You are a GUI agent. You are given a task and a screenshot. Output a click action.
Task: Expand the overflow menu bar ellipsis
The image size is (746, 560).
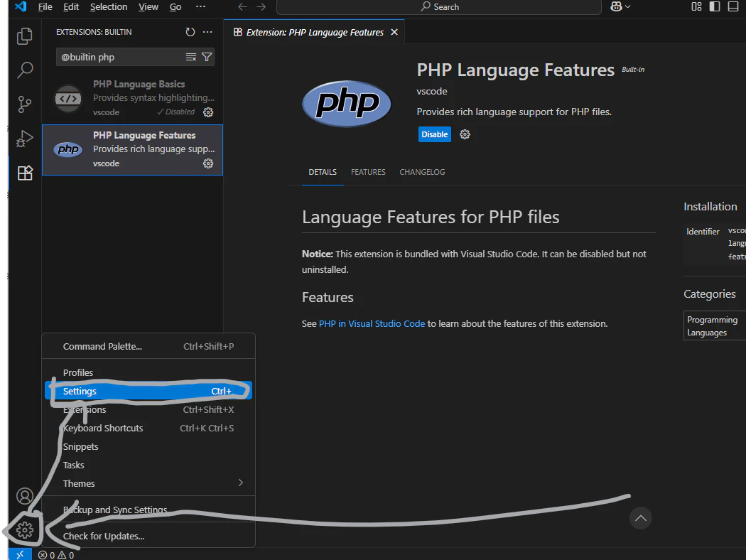(201, 6)
